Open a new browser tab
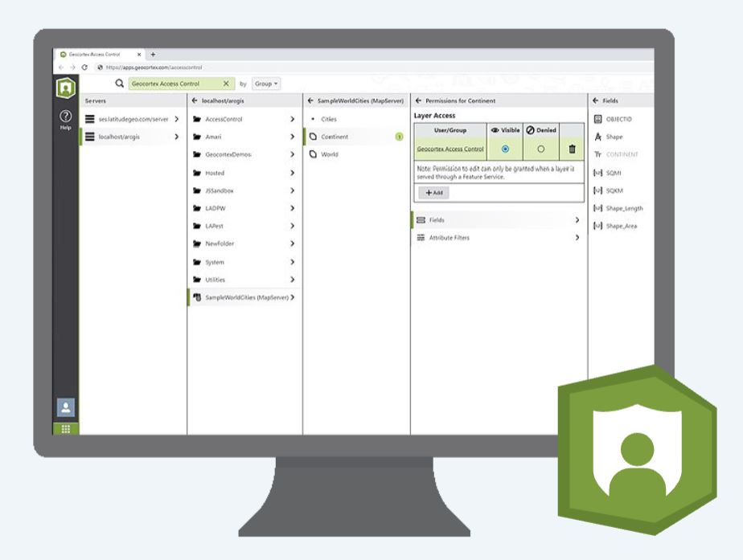Viewport: 743px width, 560px height. tap(153, 55)
